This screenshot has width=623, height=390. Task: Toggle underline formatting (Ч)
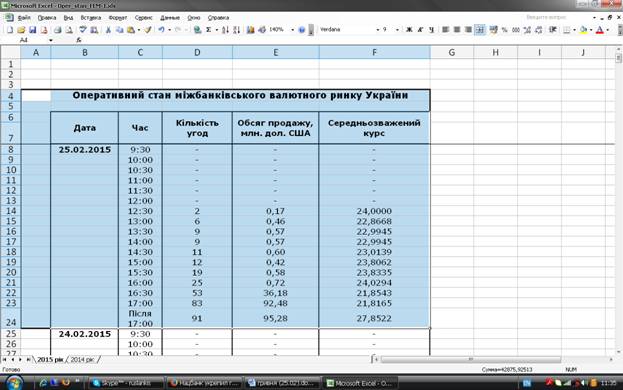[431, 30]
